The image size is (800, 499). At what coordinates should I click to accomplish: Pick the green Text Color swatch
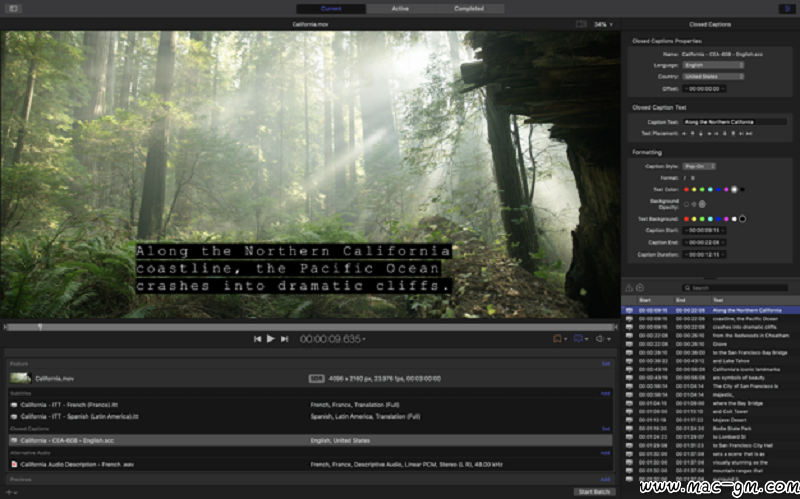click(702, 190)
